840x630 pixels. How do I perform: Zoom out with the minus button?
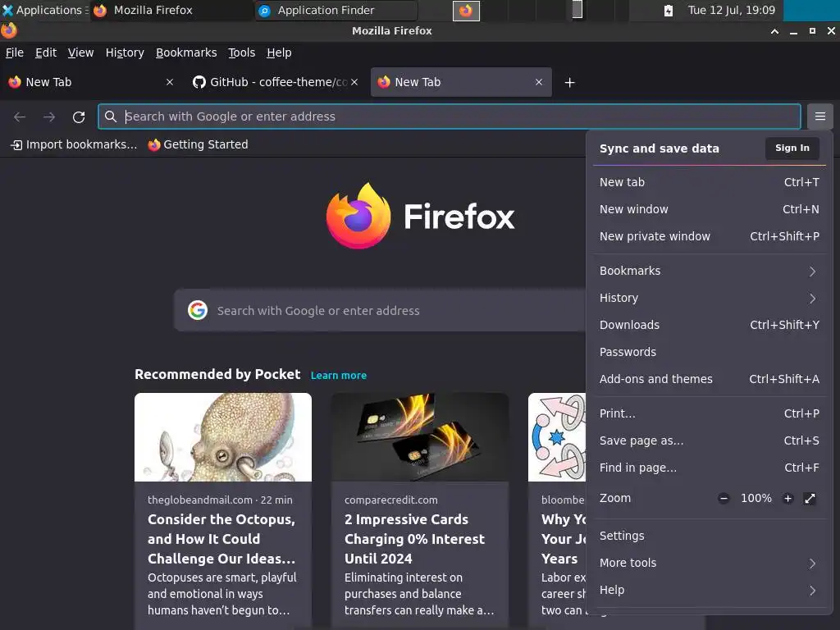point(724,498)
